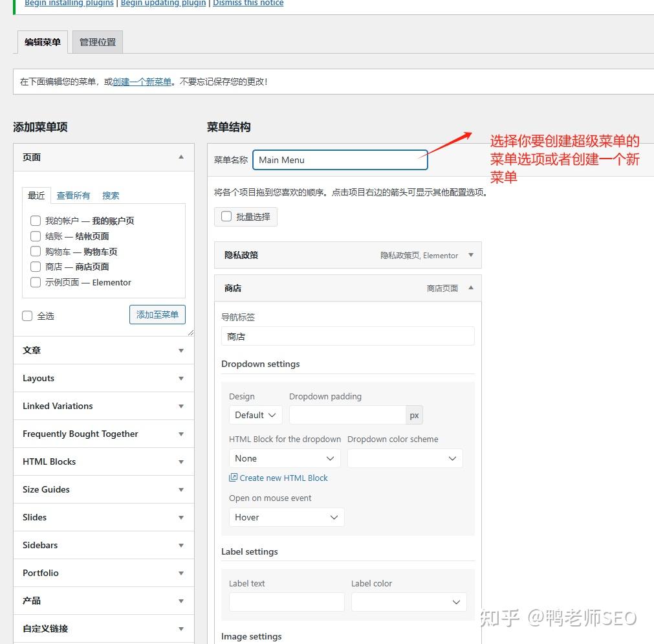Expand the 隐私政策 menu item settings

[471, 255]
